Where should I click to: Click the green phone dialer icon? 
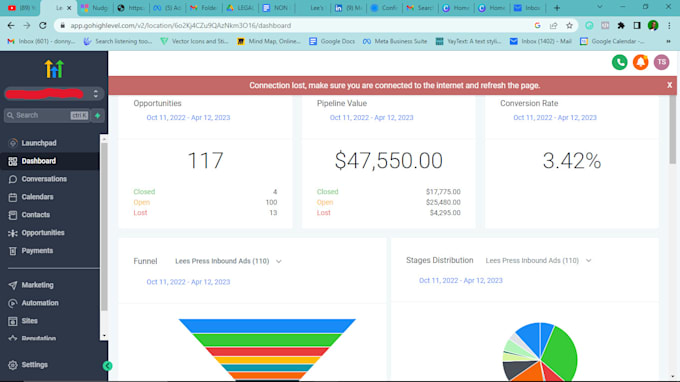(620, 62)
